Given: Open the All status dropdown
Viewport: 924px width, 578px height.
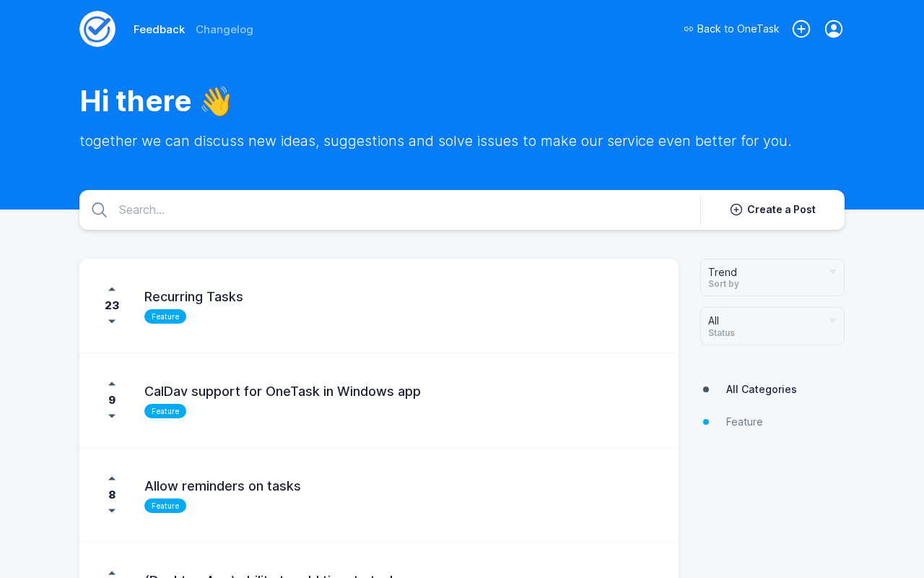Looking at the screenshot, I should [772, 326].
